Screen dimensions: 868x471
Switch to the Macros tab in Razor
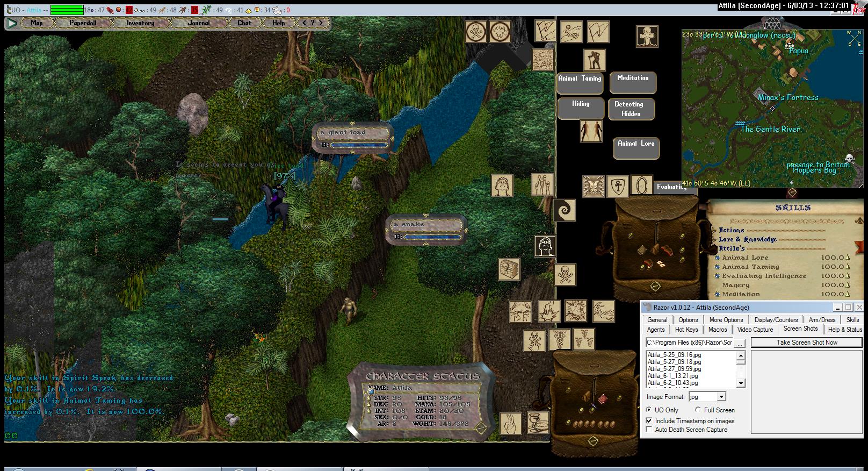coord(717,330)
